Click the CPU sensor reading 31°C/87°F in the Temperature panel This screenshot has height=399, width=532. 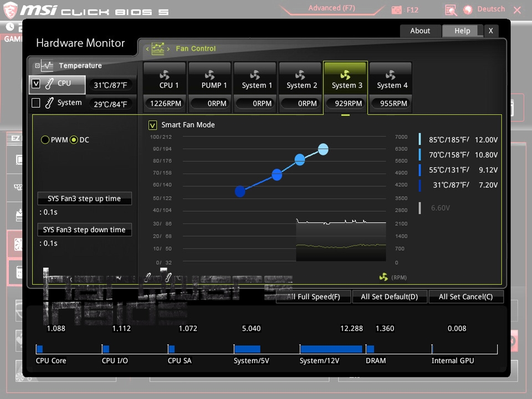[111, 85]
